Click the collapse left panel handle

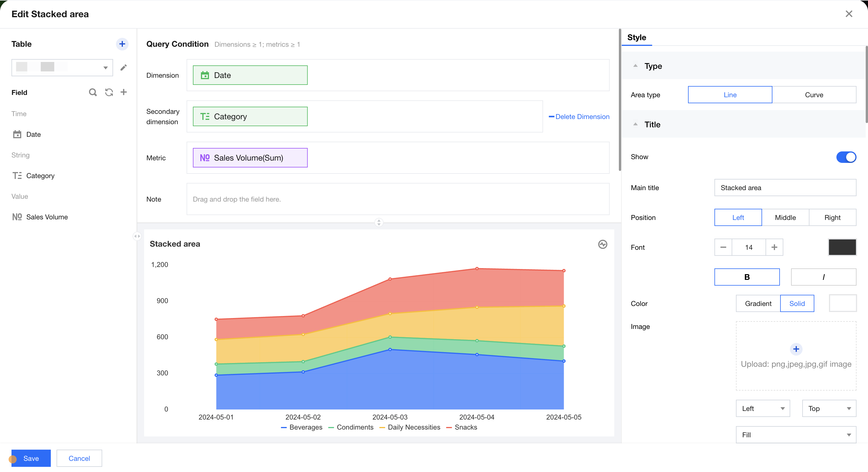point(137,236)
